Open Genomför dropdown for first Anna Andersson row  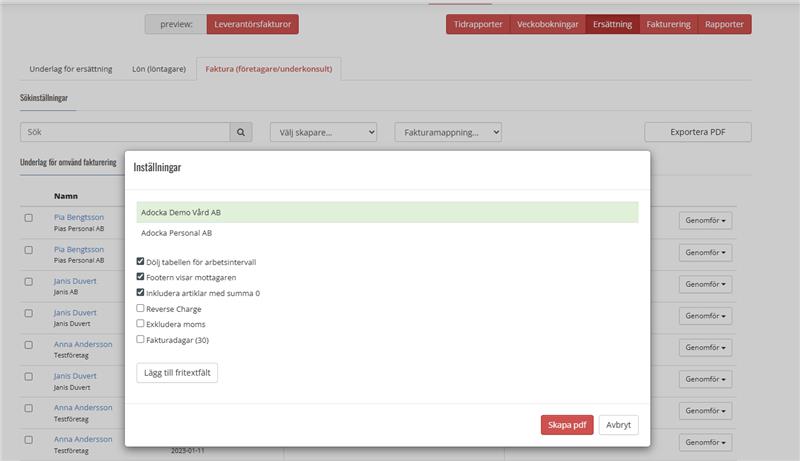705,347
